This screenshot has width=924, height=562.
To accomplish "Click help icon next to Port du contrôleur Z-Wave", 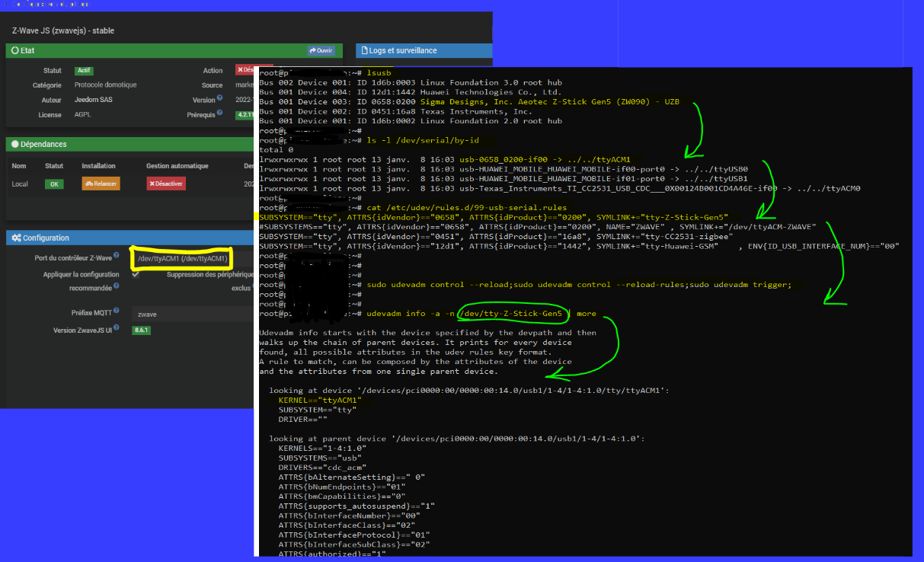I will point(117,257).
